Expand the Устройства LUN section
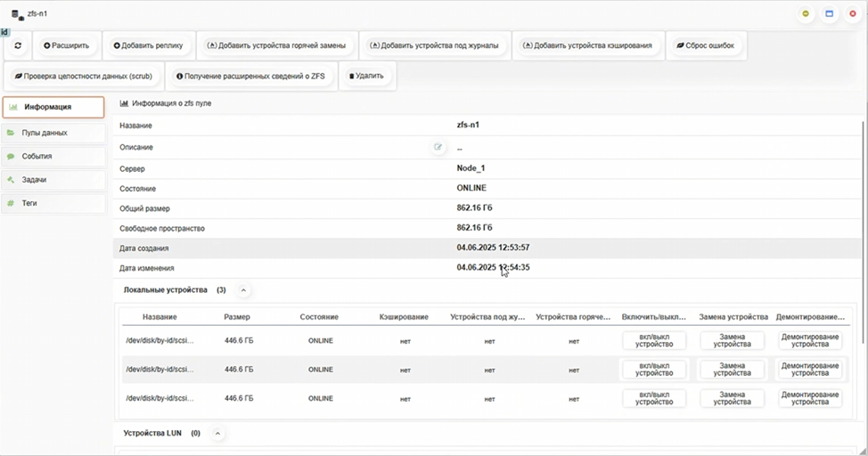 (x=217, y=434)
